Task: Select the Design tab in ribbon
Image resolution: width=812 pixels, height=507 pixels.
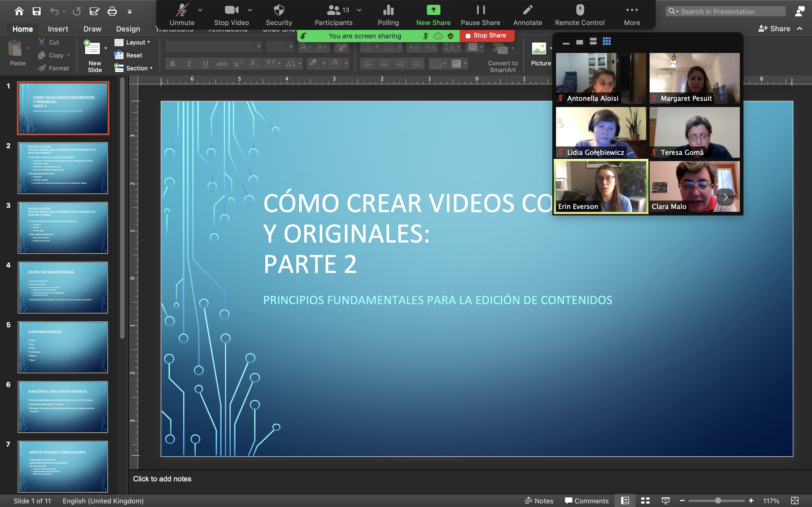Action: click(127, 28)
